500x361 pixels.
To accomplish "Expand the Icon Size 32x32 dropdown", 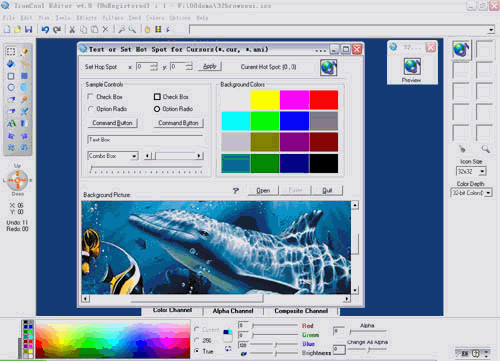I will point(482,172).
